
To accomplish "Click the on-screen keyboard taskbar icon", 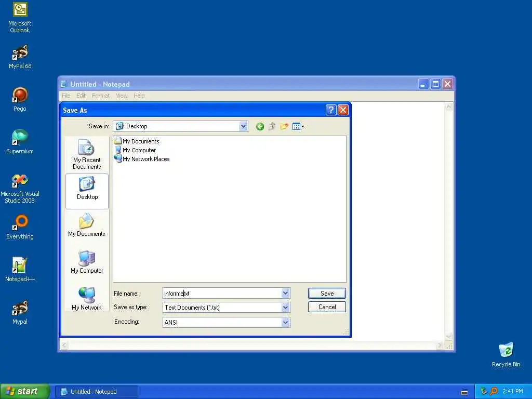I will (464, 392).
